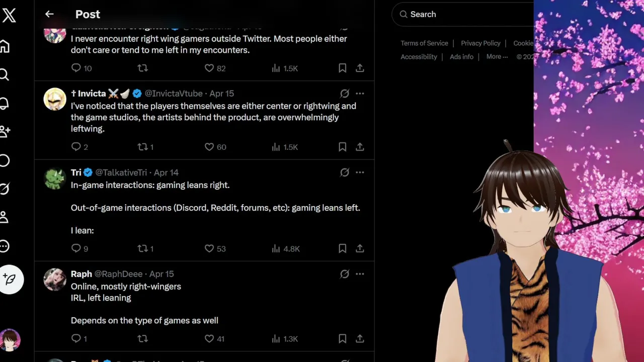Open the Communities people sidebar icon

[x=5, y=132]
